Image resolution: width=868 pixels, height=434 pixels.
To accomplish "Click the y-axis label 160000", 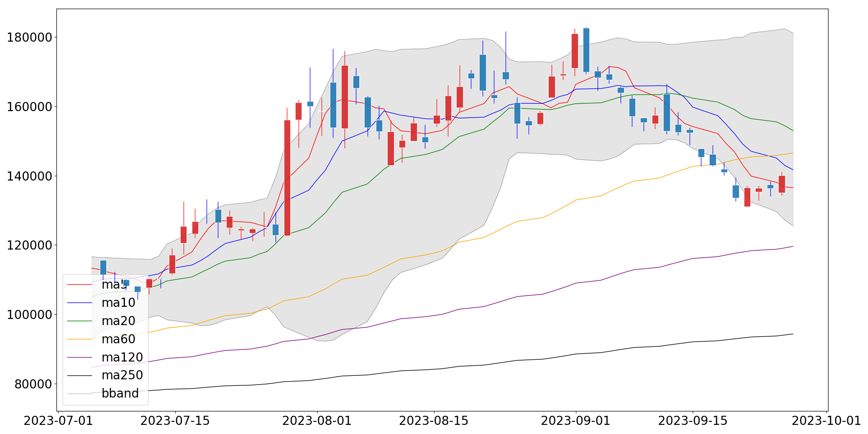I will coord(30,107).
